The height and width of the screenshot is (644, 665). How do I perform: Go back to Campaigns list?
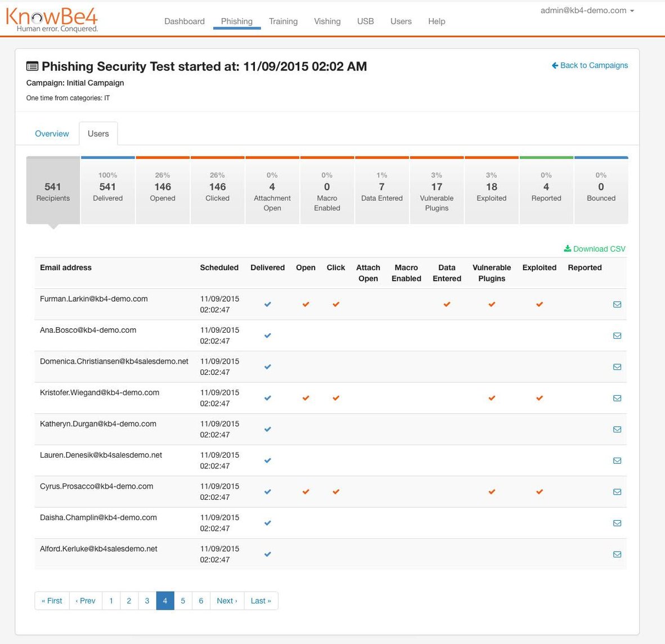pyautogui.click(x=590, y=65)
